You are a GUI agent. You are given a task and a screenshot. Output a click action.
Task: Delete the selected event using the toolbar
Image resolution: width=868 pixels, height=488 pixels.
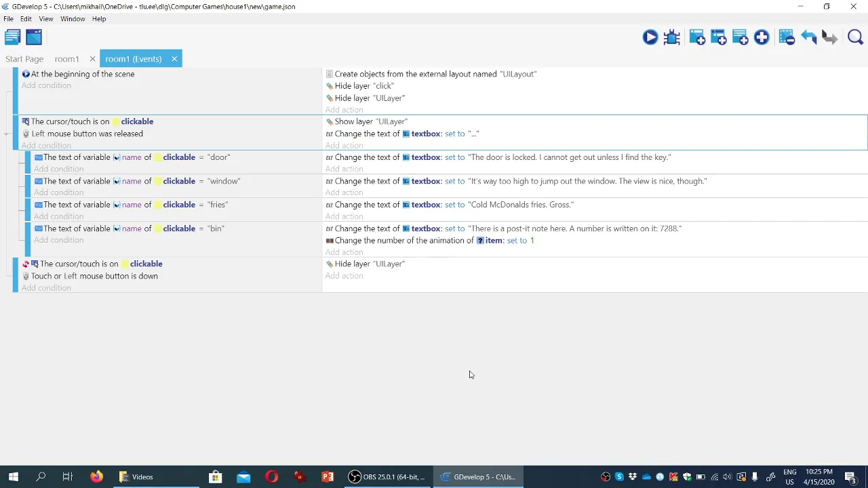787,37
